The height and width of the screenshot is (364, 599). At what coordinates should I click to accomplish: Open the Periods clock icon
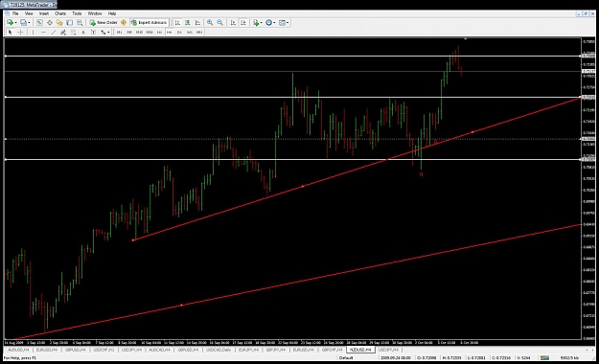(269, 23)
